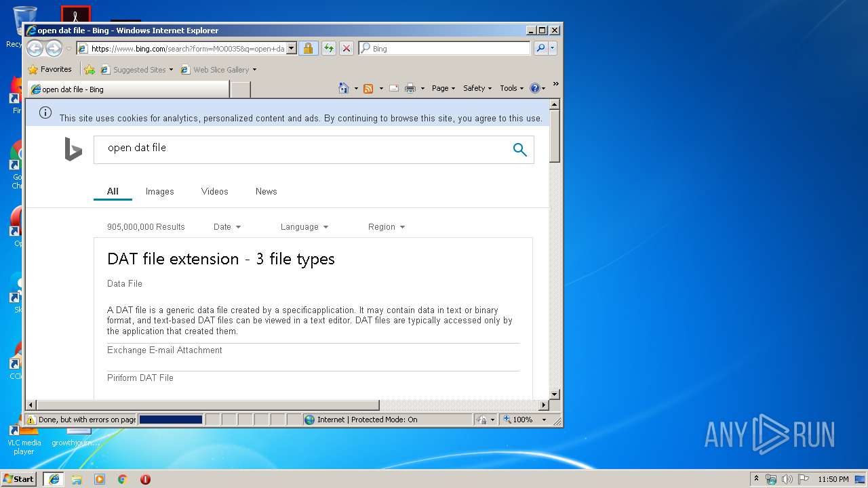
Task: Click 'Piriform DAT File' entry
Action: [140, 378]
